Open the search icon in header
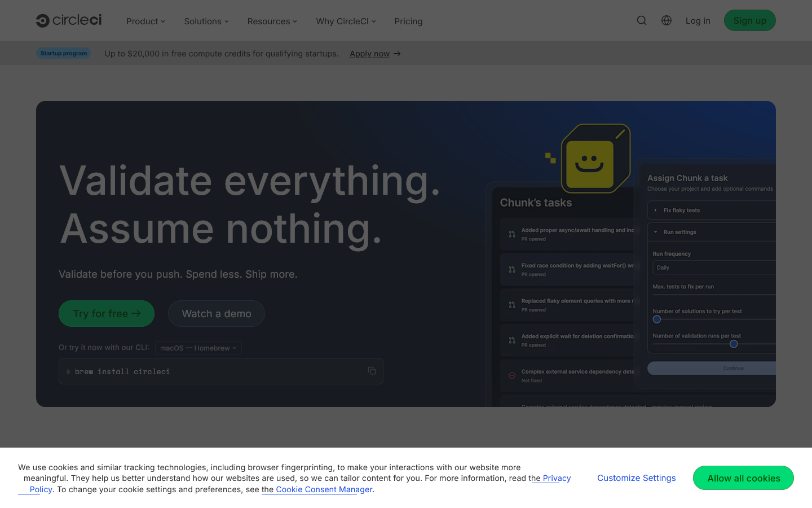This screenshot has height=508, width=812. pyautogui.click(x=642, y=20)
